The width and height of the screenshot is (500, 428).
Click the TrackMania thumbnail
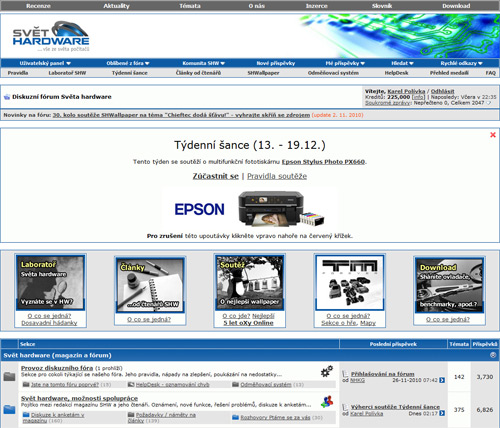(349, 283)
